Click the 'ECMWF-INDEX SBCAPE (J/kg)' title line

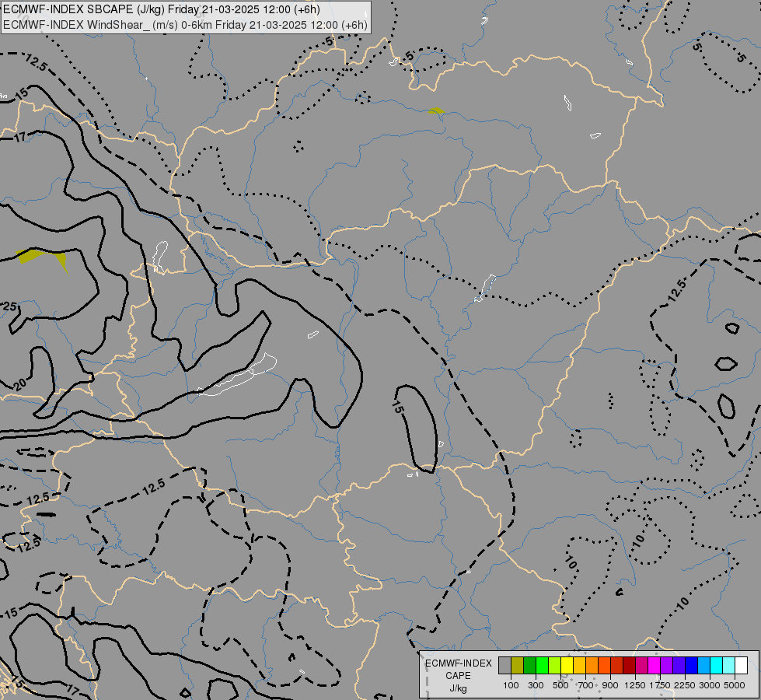[161, 9]
